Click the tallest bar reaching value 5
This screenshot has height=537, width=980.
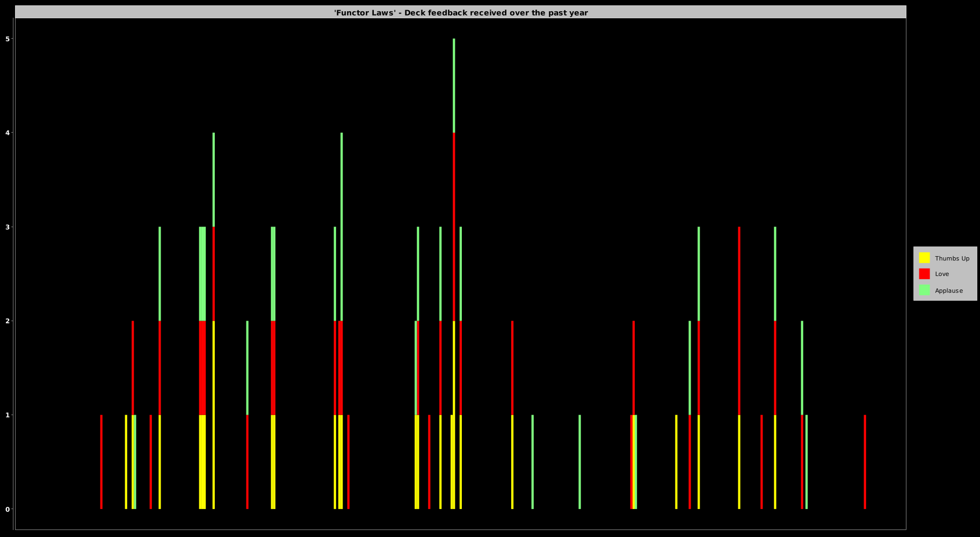coord(454,274)
